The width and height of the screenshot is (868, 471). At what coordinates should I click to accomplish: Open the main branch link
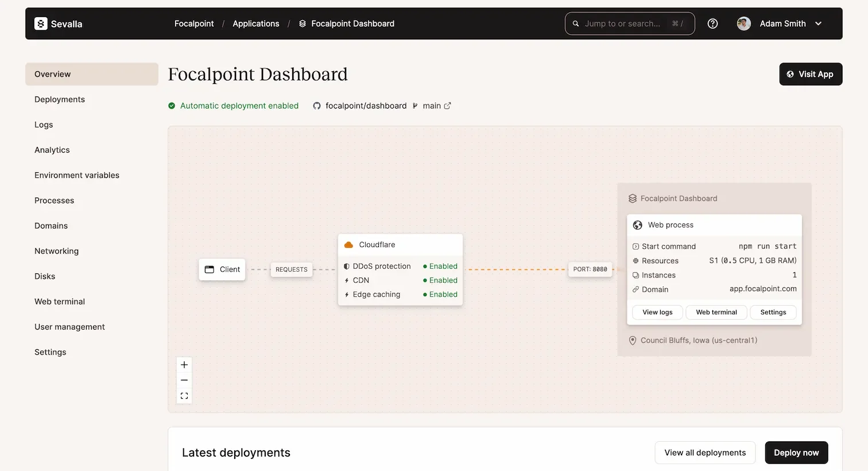pyautogui.click(x=432, y=106)
